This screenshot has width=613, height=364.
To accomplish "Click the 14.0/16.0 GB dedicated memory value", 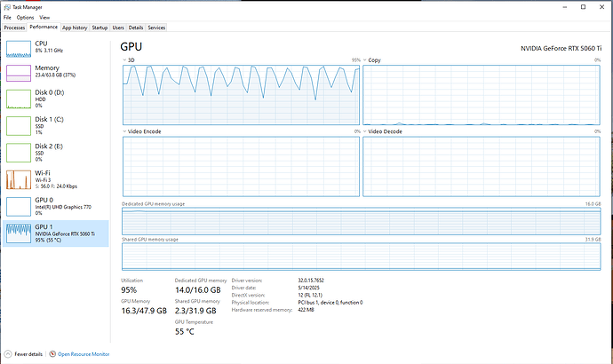I will coord(198,290).
